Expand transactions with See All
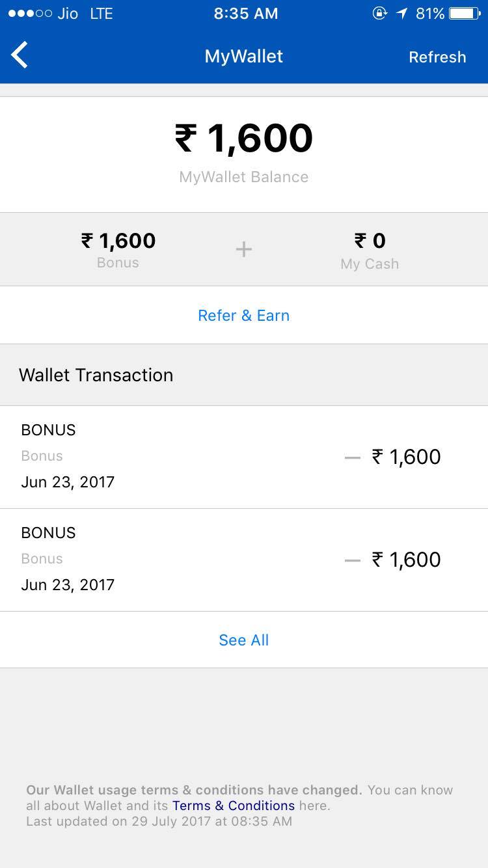This screenshot has width=488, height=868. click(x=243, y=640)
